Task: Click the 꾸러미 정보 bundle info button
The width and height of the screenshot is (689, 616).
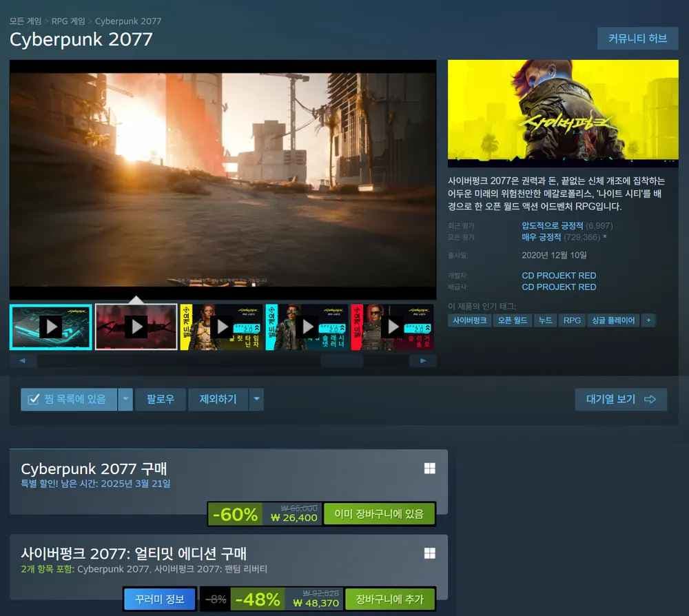Action: click(160, 599)
